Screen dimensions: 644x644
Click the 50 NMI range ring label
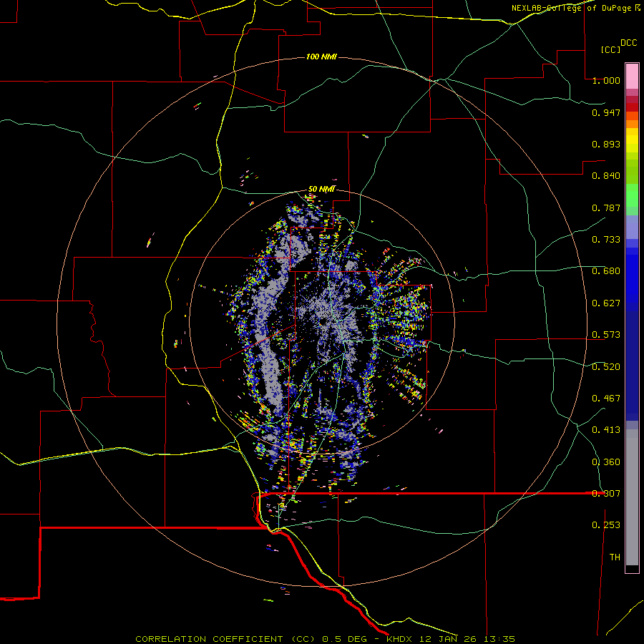tap(321, 189)
